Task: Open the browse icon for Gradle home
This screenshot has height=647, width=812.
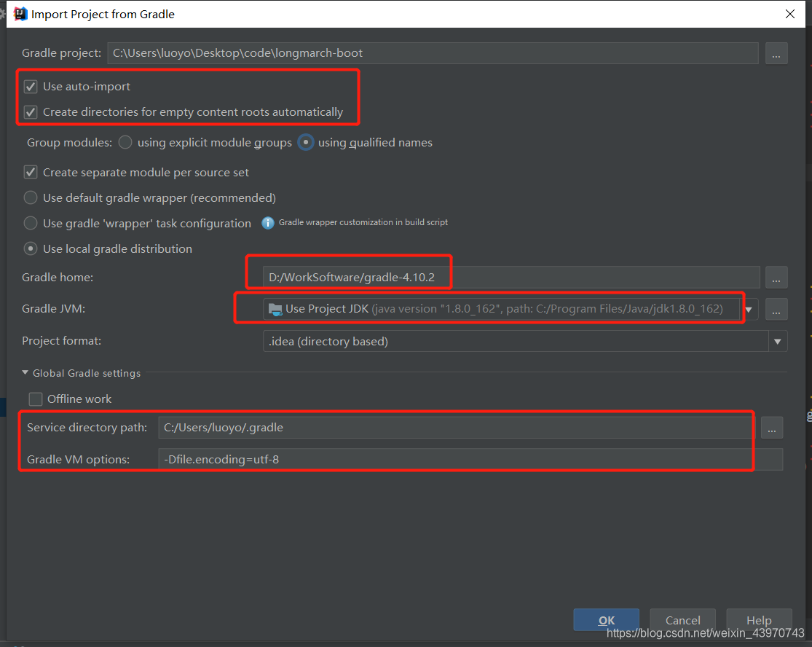Action: click(776, 277)
